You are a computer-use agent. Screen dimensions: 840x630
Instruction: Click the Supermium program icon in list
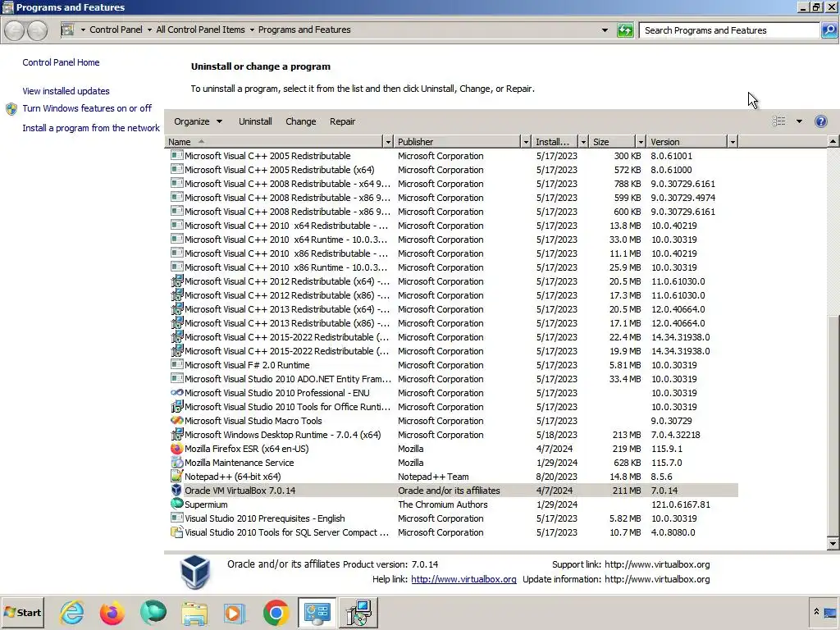(177, 504)
